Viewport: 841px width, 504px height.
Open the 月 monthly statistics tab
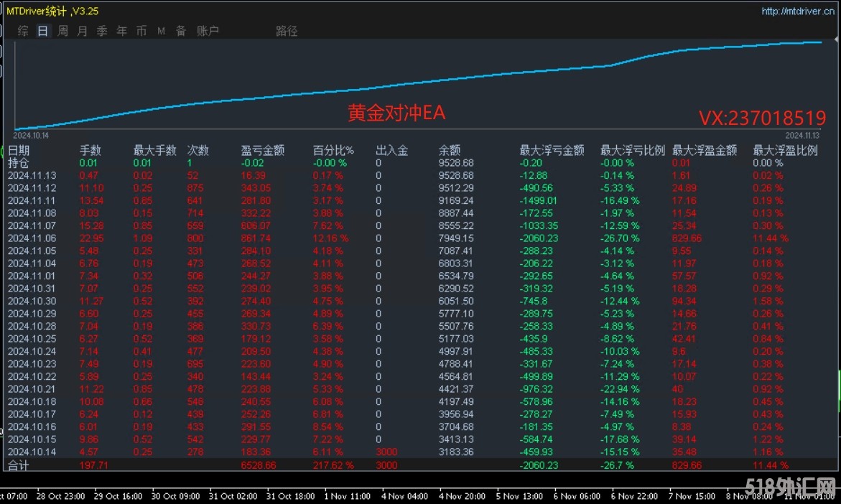[82, 31]
